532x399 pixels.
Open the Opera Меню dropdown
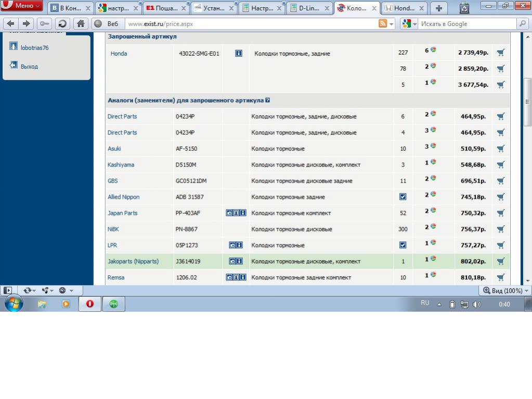coord(22,6)
